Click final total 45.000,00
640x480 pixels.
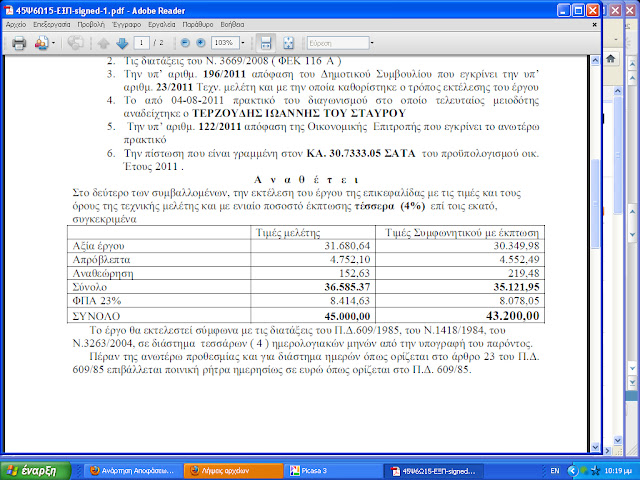click(347, 316)
